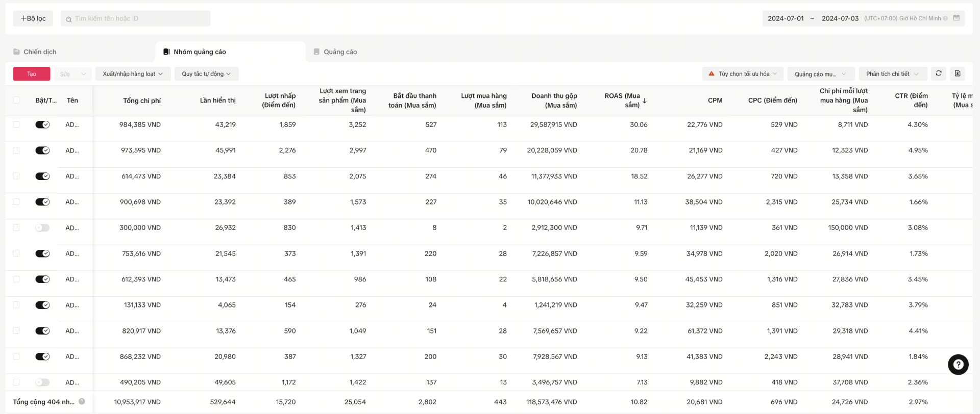
Task: Enable the ad group spending 300,000 VND
Action: pos(42,228)
